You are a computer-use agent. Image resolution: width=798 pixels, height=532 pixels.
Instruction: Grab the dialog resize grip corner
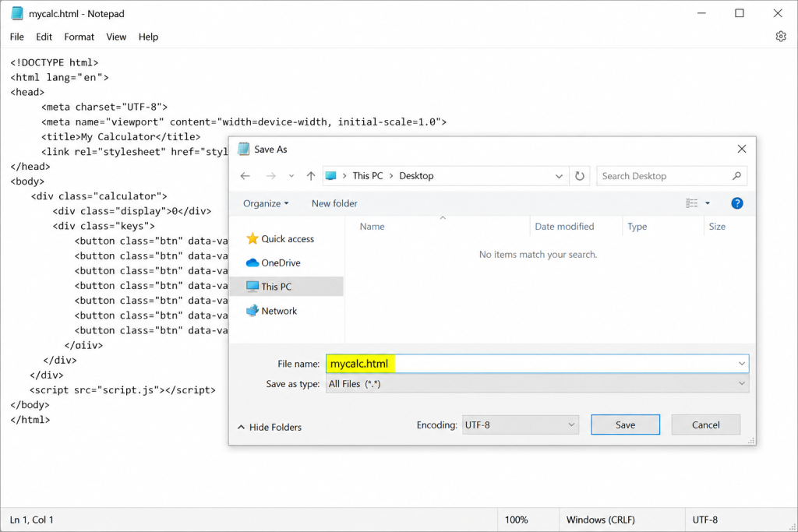(750, 440)
